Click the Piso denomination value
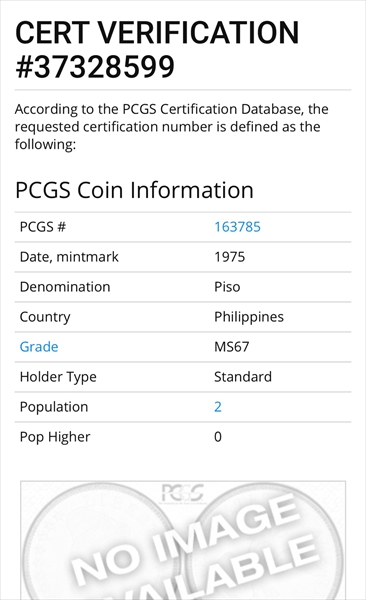This screenshot has height=600, width=366. 227,287
